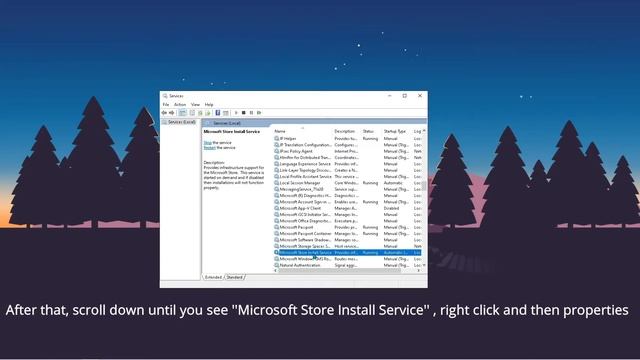Click the horizontal scrollbar thumb
The image size is (640, 360).
coord(340,271)
